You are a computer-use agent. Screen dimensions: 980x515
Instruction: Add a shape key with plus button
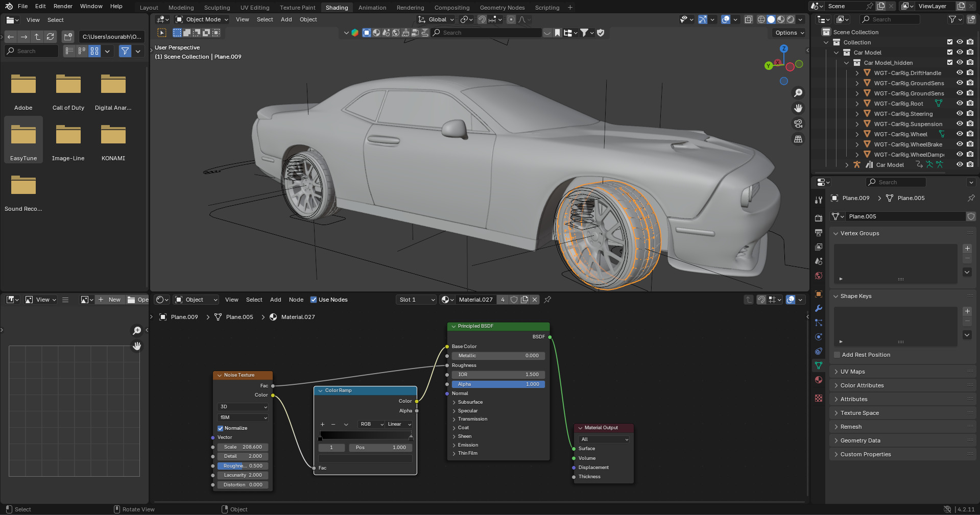967,311
